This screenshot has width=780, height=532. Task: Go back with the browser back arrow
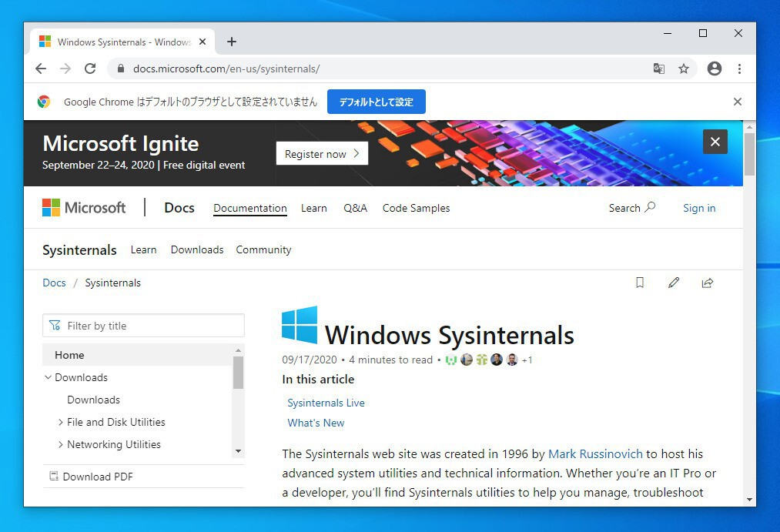(41, 69)
